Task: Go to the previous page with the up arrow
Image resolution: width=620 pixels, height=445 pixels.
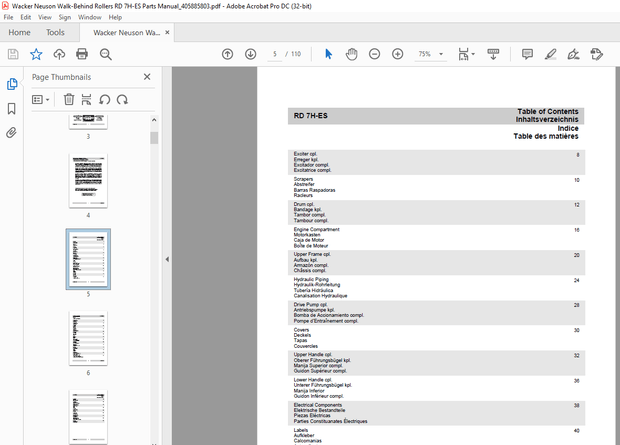Action: point(227,54)
